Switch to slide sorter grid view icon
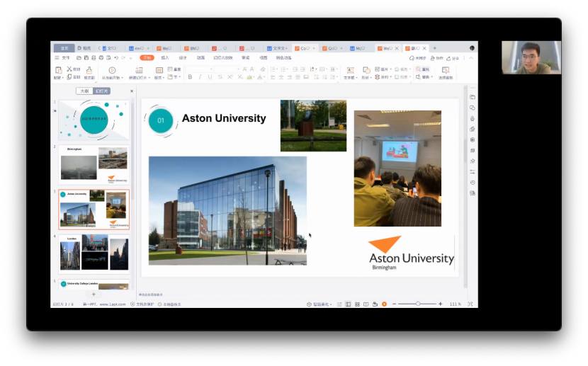This screenshot has width=588, height=366. [357, 304]
